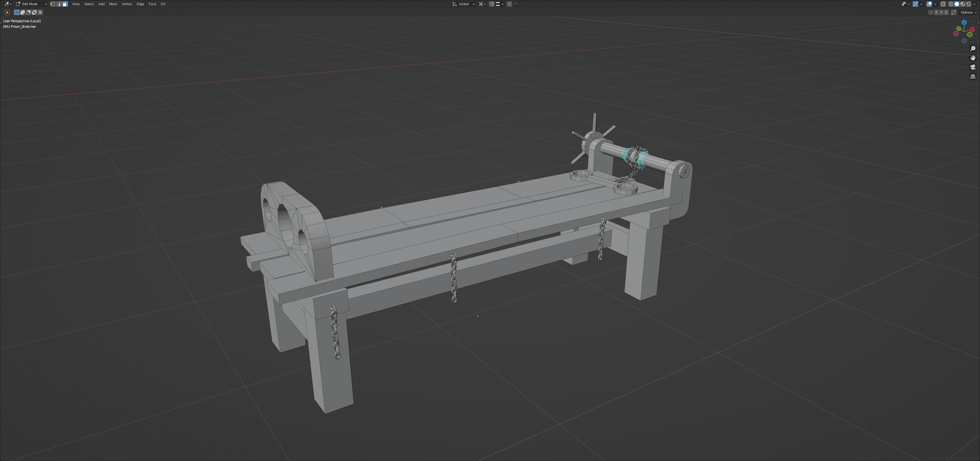Image resolution: width=980 pixels, height=461 pixels.
Task: Expand the sidebar arrow at right edge
Action: point(978,23)
